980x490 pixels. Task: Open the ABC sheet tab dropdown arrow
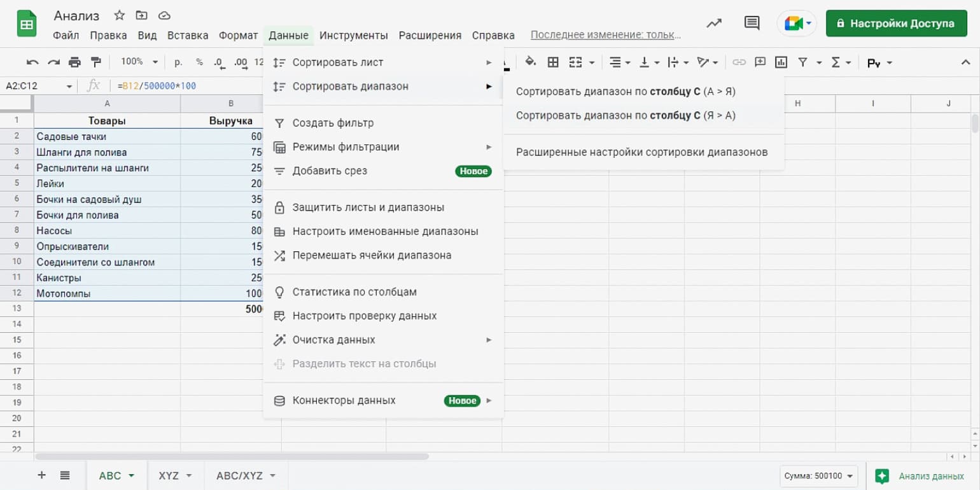click(132, 476)
